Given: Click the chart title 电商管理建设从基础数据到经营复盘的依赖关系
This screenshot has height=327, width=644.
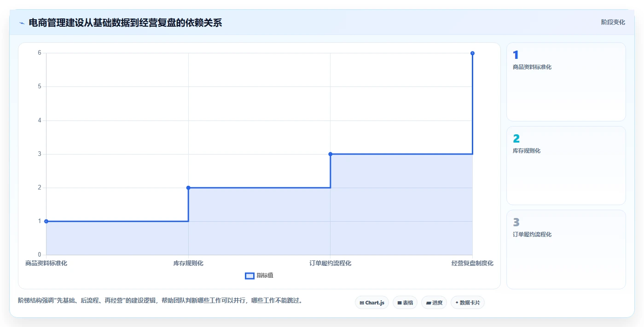Looking at the screenshot, I should coord(125,23).
